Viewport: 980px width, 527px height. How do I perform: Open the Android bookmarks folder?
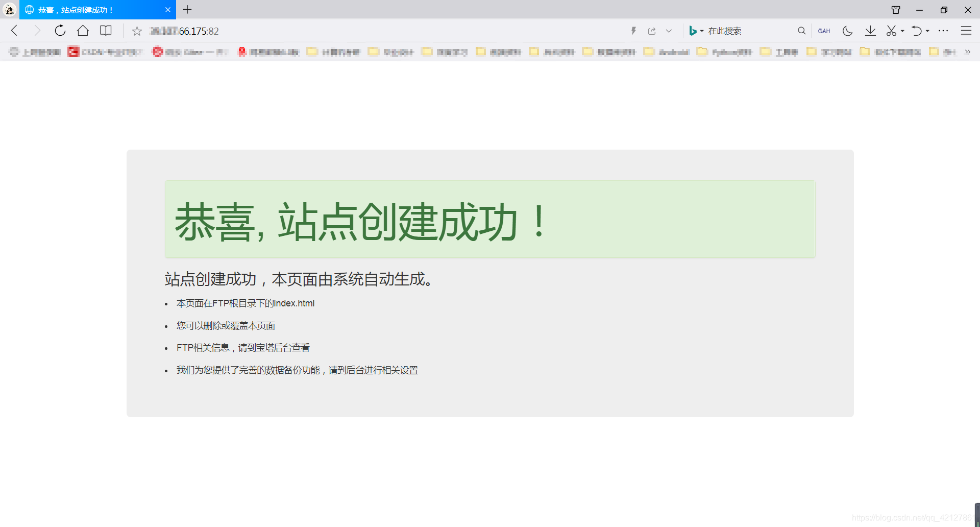pos(667,52)
